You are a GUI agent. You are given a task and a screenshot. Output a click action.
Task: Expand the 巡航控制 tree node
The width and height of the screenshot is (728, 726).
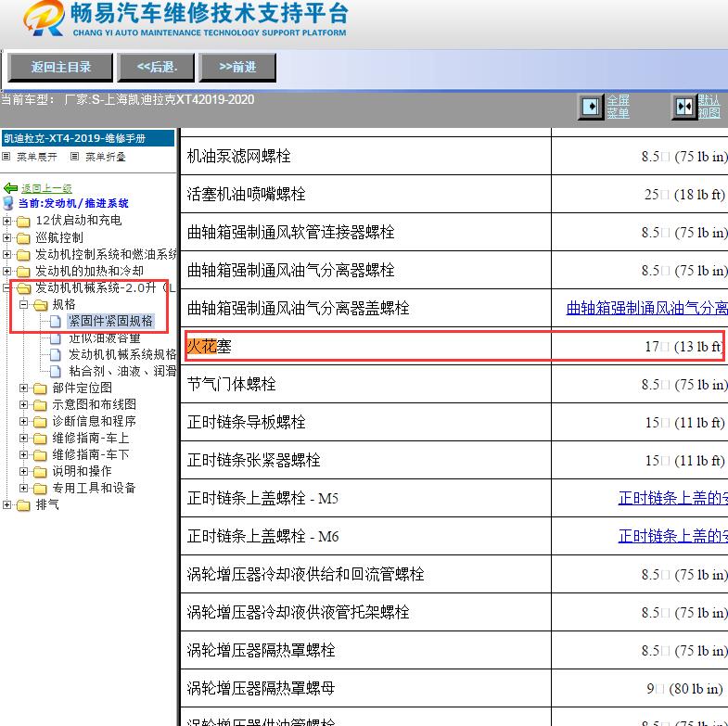tap(6, 237)
